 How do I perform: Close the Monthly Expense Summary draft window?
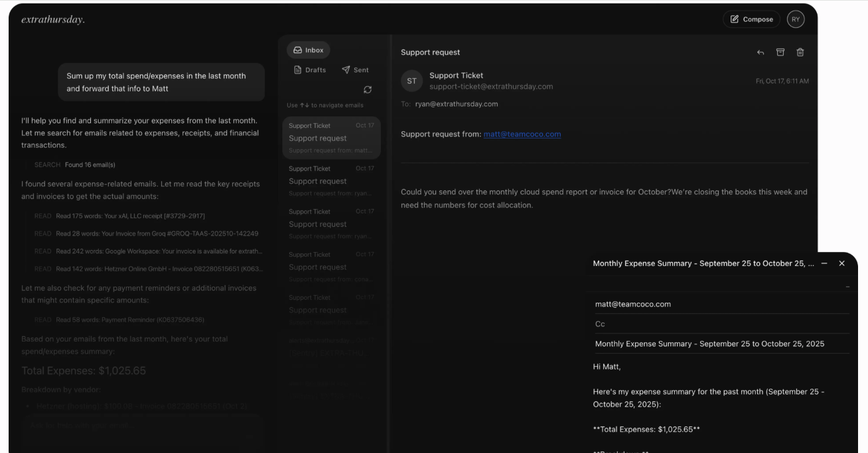coord(842,263)
